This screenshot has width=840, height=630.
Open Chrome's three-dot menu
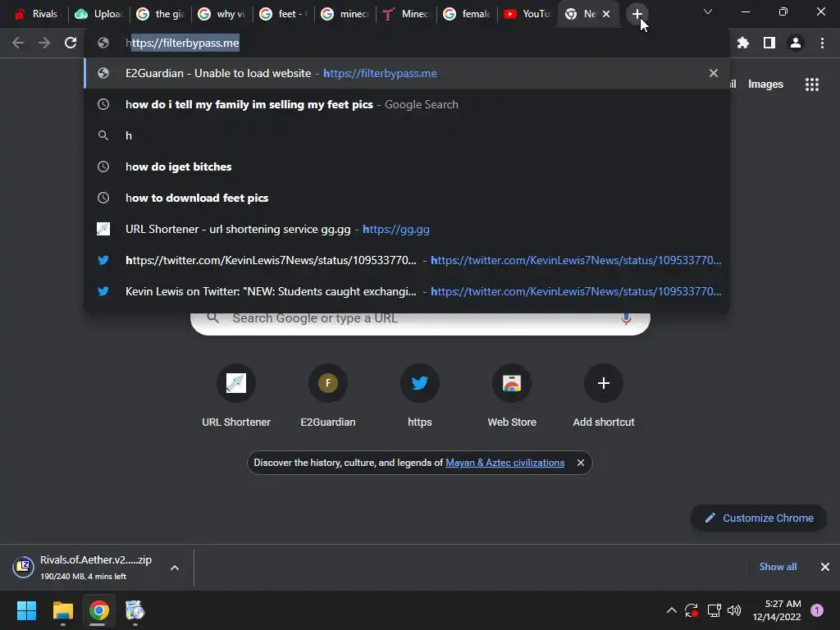click(822, 43)
